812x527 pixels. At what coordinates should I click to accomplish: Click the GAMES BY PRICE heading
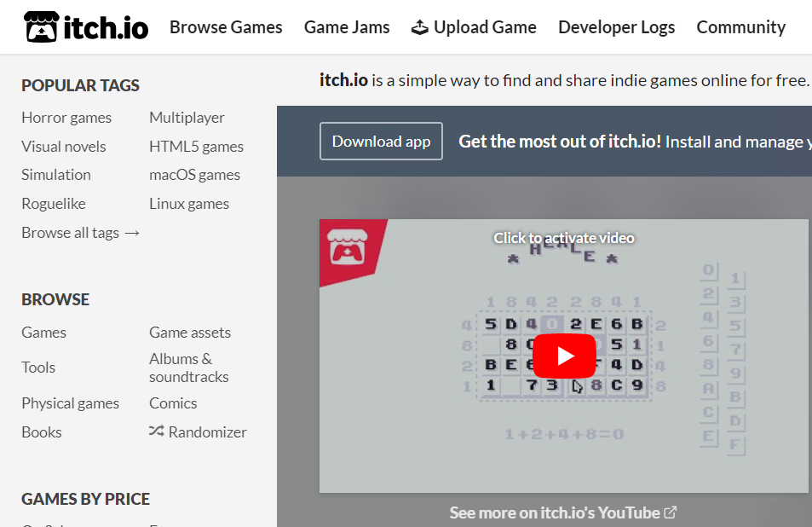tap(85, 499)
